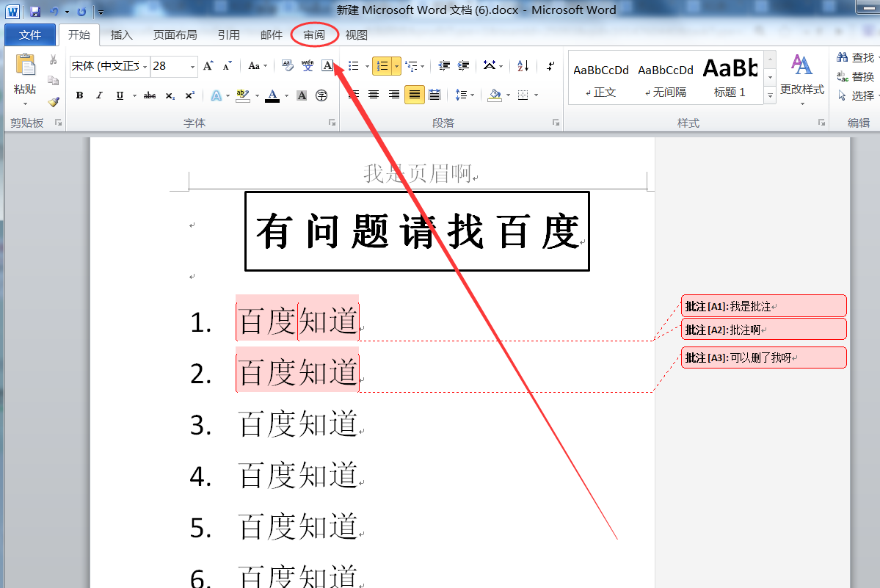Click the 批注[A3] comment balloon
This screenshot has width=880, height=588.
pos(763,357)
